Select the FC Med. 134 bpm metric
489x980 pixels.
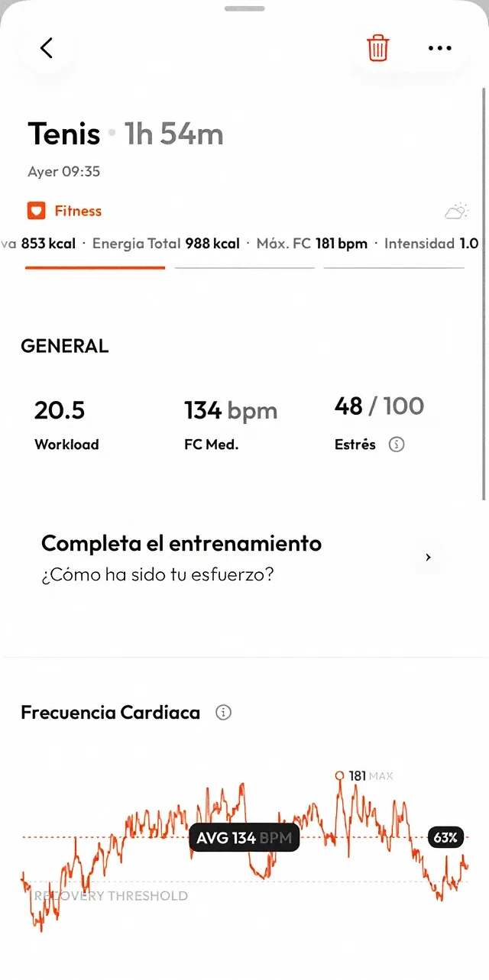click(x=231, y=425)
